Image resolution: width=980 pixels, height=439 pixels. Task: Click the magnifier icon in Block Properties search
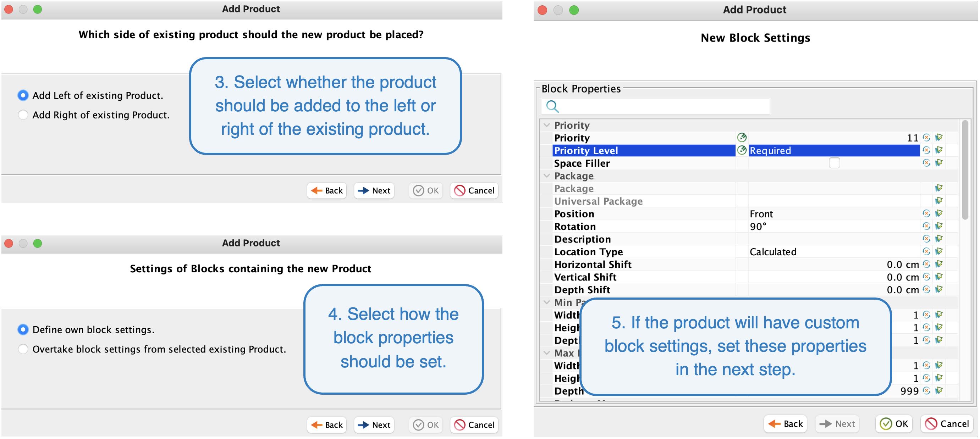(x=552, y=106)
